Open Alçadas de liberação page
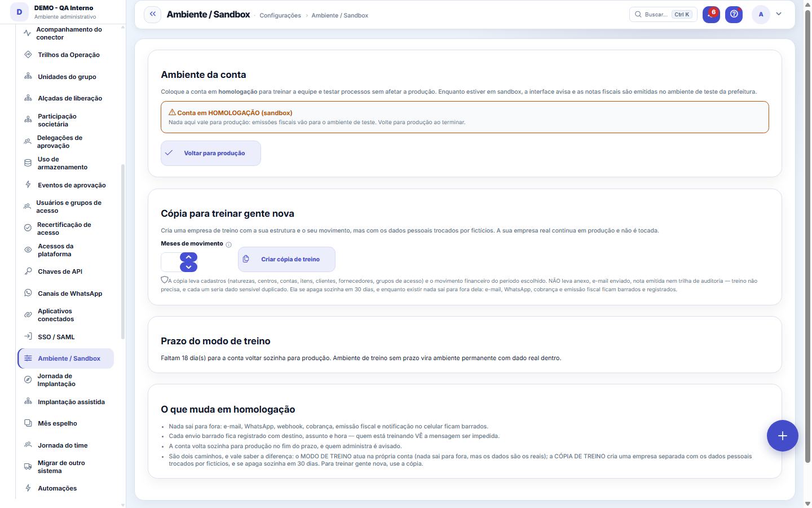Viewport: 812px width, 508px height. point(67,98)
